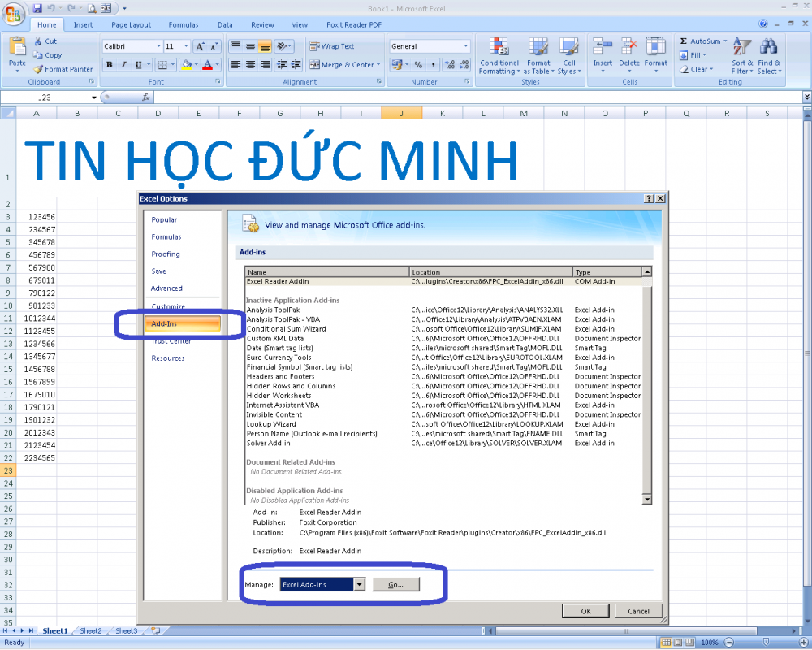Open Fill Color dropdown arrow
812x650 pixels.
coord(197,65)
